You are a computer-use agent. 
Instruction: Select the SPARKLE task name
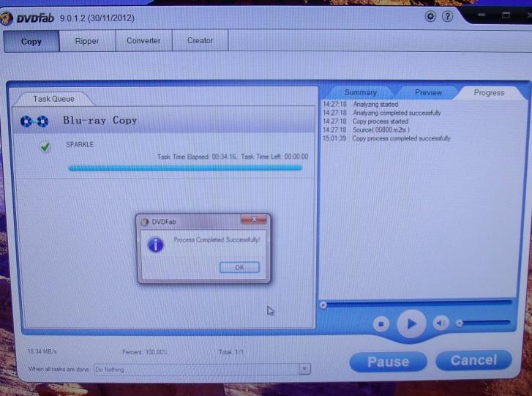tap(80, 144)
